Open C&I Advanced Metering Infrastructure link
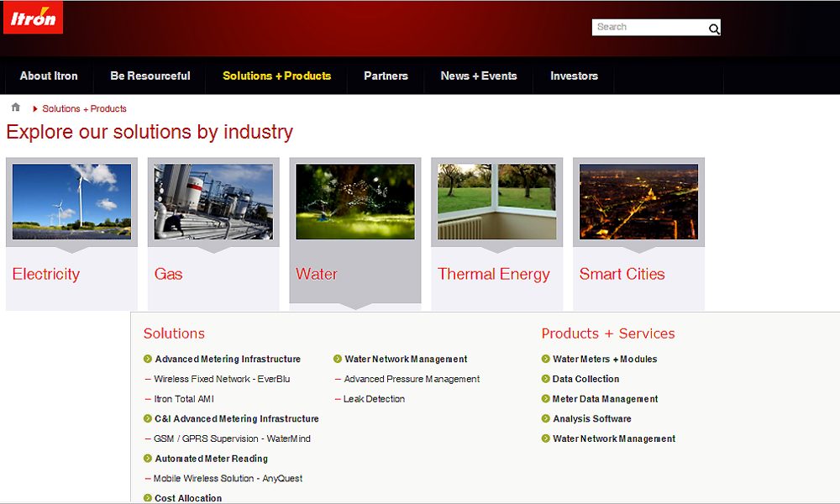 [237, 419]
